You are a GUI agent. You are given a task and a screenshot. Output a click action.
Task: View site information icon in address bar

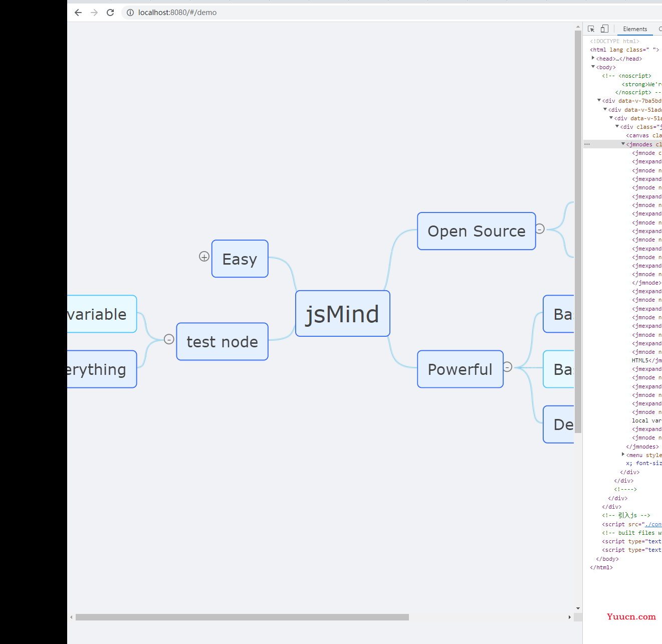[130, 13]
